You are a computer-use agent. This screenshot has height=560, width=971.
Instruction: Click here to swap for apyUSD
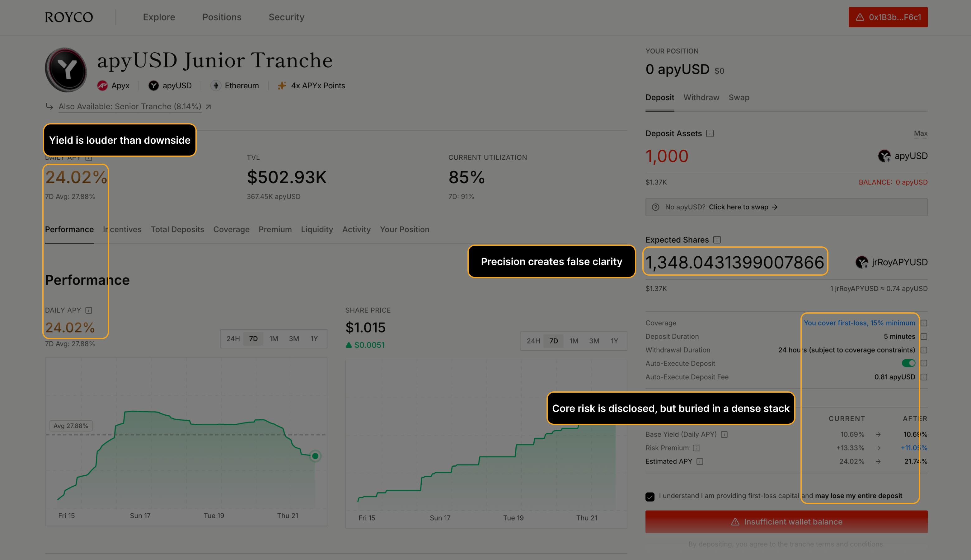coord(743,207)
